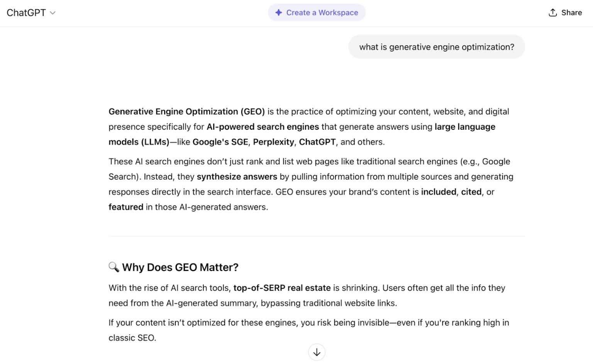Click the bold phrase top-of-SERP real estate
Image resolution: width=593 pixels, height=364 pixels.
[281, 288]
